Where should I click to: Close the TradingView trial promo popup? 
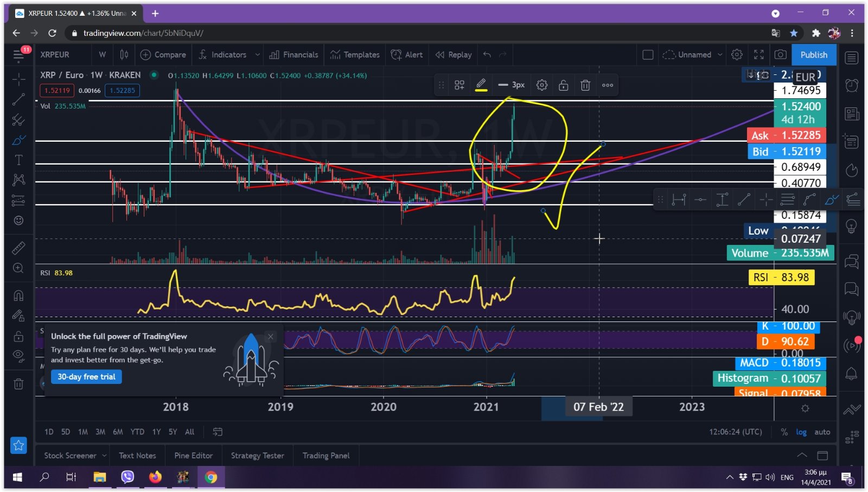(x=271, y=337)
